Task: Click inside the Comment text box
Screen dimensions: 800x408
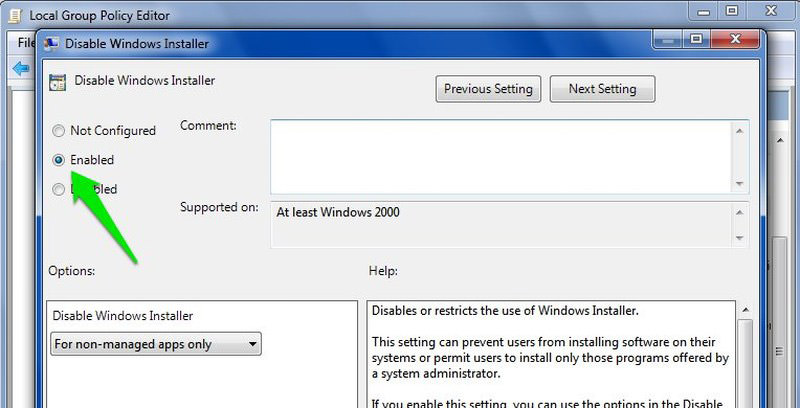Action: tap(501, 157)
